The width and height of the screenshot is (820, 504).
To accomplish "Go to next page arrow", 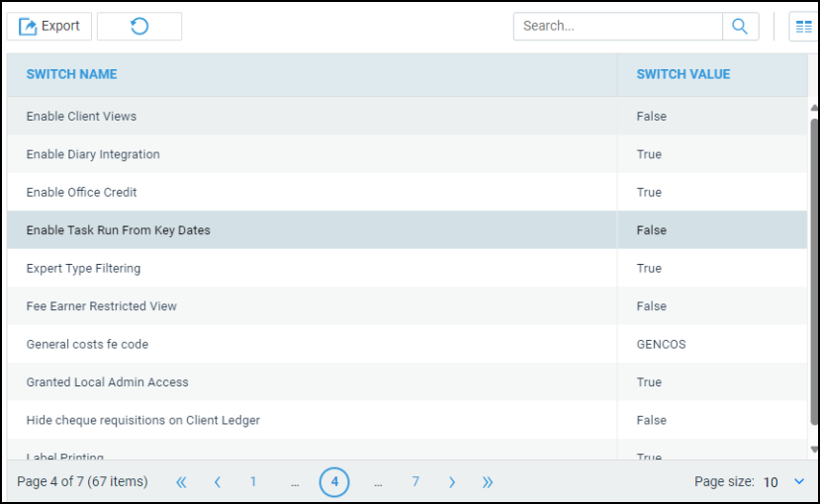I will (451, 482).
